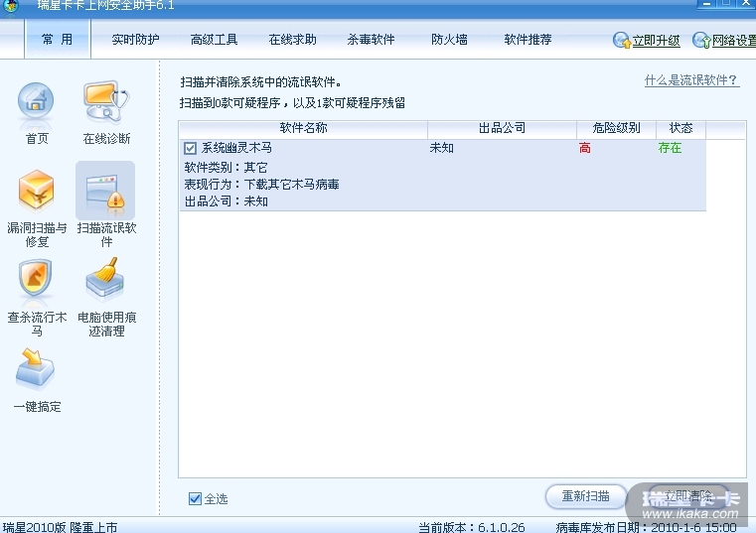Viewport: 756px width, 533px height.
Task: Click the Rising Kaka app logo in title bar
Action: click(11, 5)
